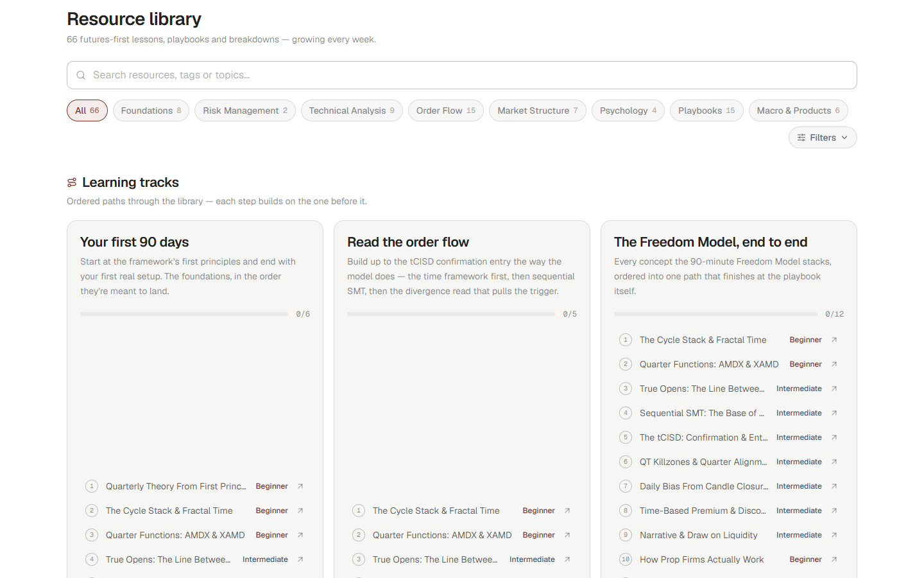Open arrow for True Opens in Your first 90 days
Screen dimensions: 924x578
300,559
